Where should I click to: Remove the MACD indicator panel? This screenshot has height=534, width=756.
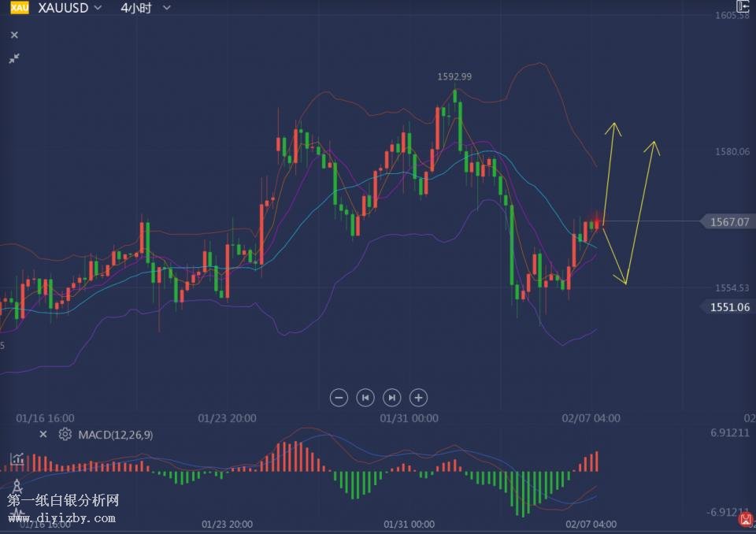(x=43, y=435)
